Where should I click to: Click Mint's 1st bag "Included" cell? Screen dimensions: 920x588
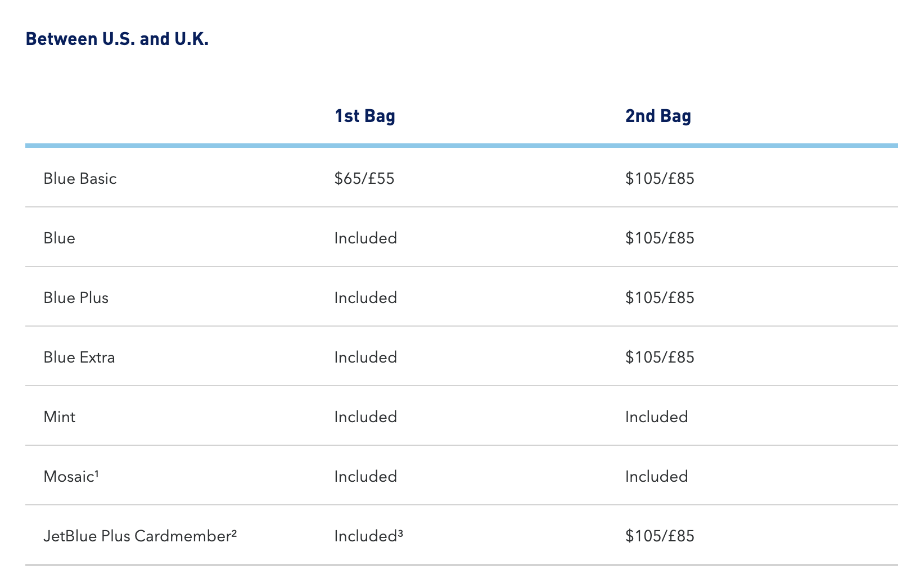click(x=366, y=417)
